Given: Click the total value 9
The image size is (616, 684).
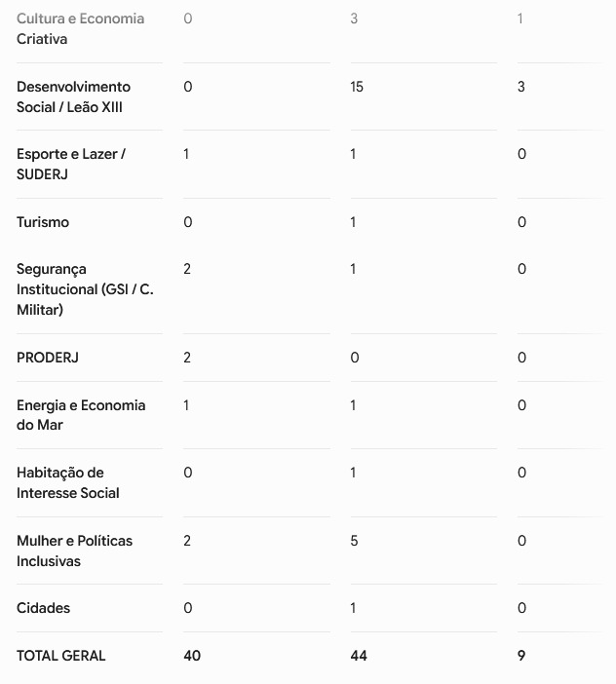Looking at the screenshot, I should click(x=521, y=656).
